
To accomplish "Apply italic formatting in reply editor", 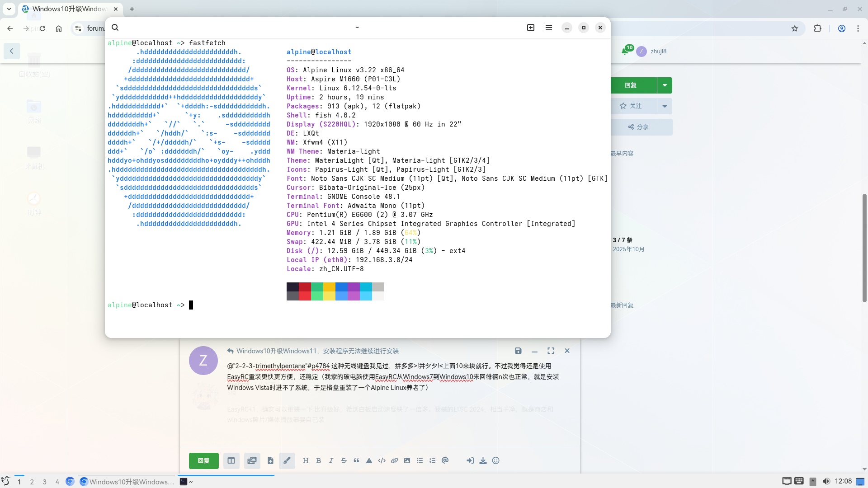I will coord(331,460).
